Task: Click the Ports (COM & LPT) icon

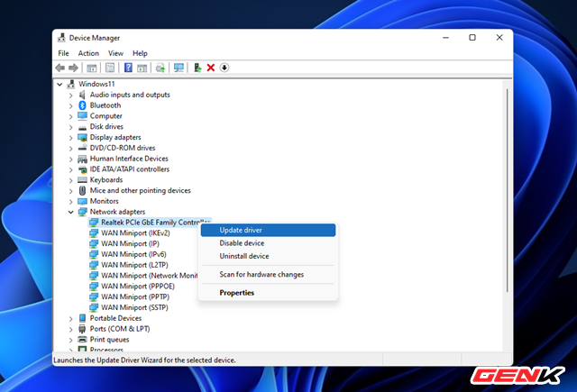Action: (x=82, y=329)
